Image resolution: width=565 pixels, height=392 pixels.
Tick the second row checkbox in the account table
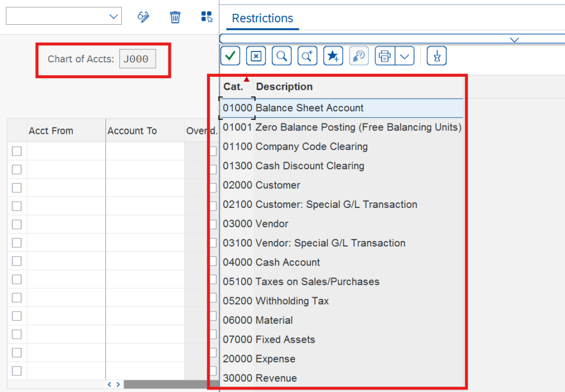click(17, 169)
